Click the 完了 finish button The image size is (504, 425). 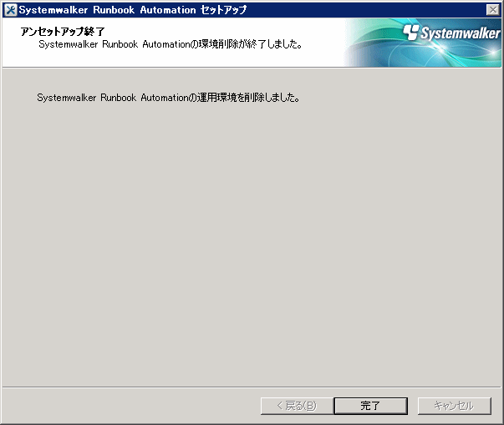pyautogui.click(x=370, y=406)
